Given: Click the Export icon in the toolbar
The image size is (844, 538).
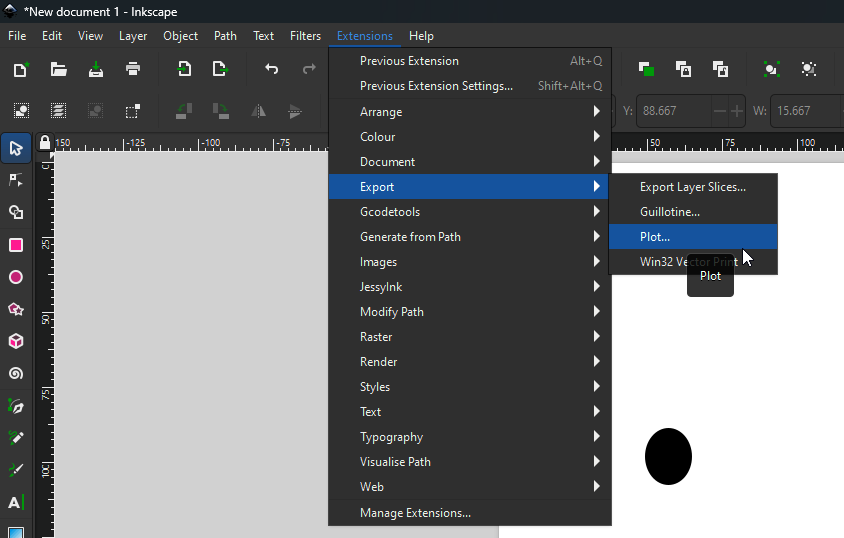Looking at the screenshot, I should click(220, 69).
